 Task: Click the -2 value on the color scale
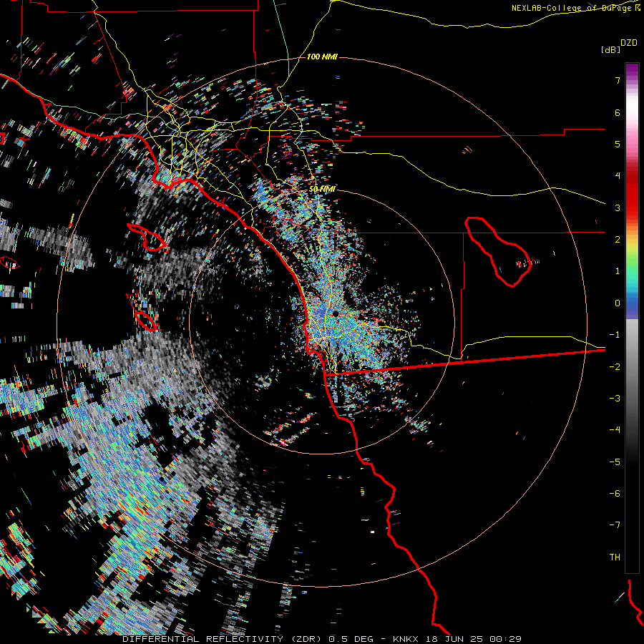[x=615, y=367]
